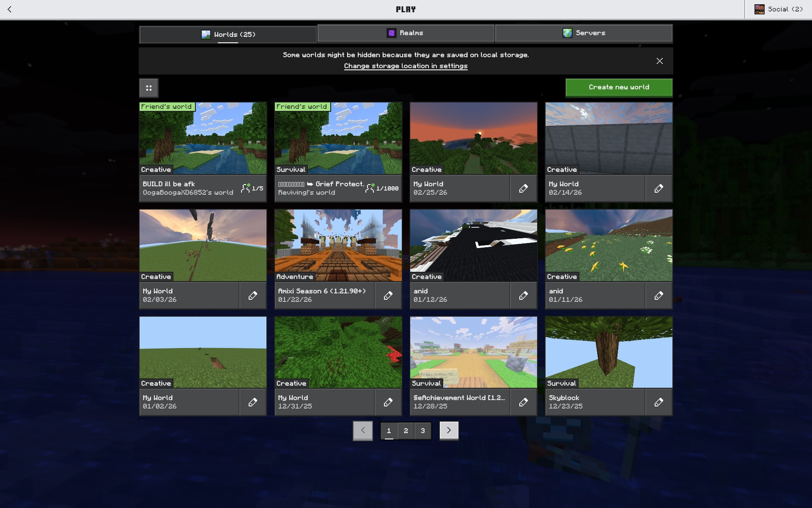
Task: Switch to the Realms tab
Action: coord(406,33)
